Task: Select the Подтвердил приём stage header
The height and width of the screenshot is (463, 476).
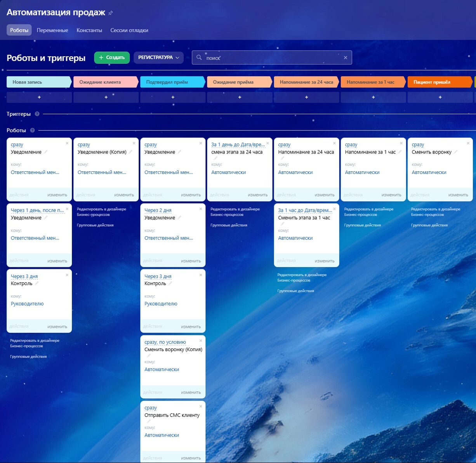Action: pos(172,82)
